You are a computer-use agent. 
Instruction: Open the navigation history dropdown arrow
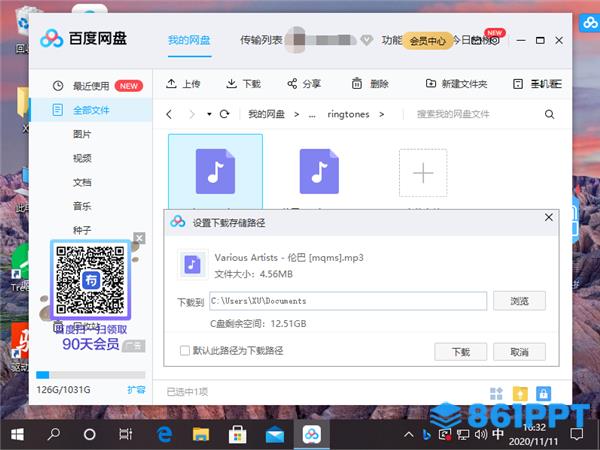point(209,114)
